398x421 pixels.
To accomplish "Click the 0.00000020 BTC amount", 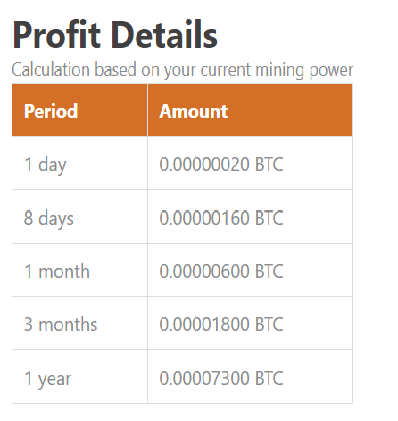I will (x=221, y=164).
